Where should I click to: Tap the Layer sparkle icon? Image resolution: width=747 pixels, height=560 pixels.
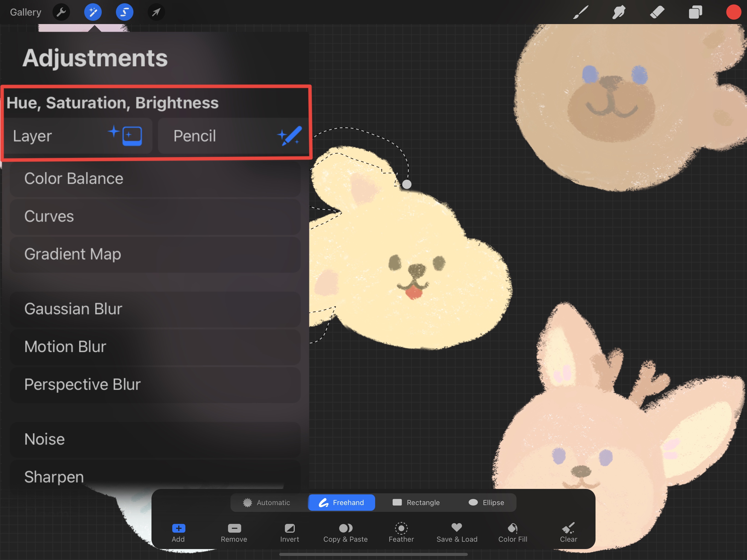(125, 135)
